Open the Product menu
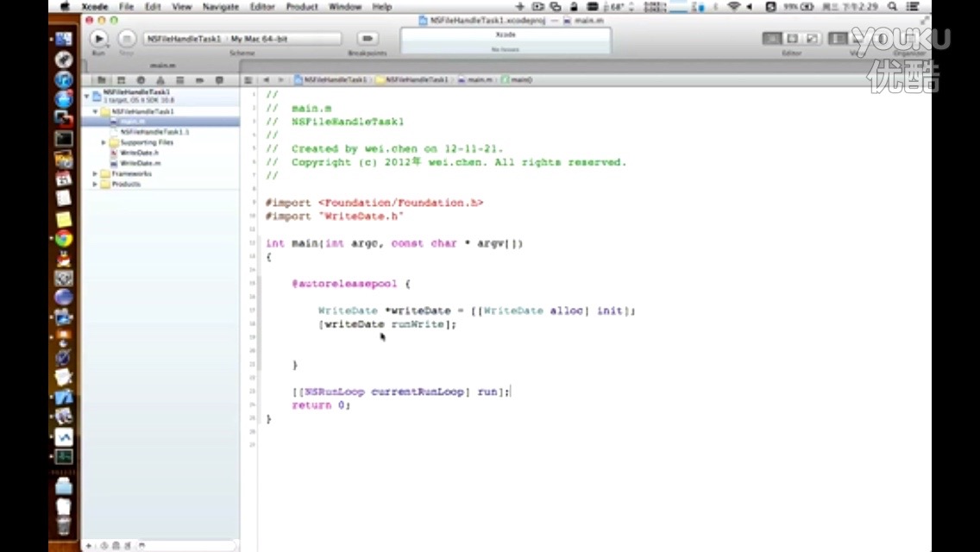980x552 pixels. point(301,7)
